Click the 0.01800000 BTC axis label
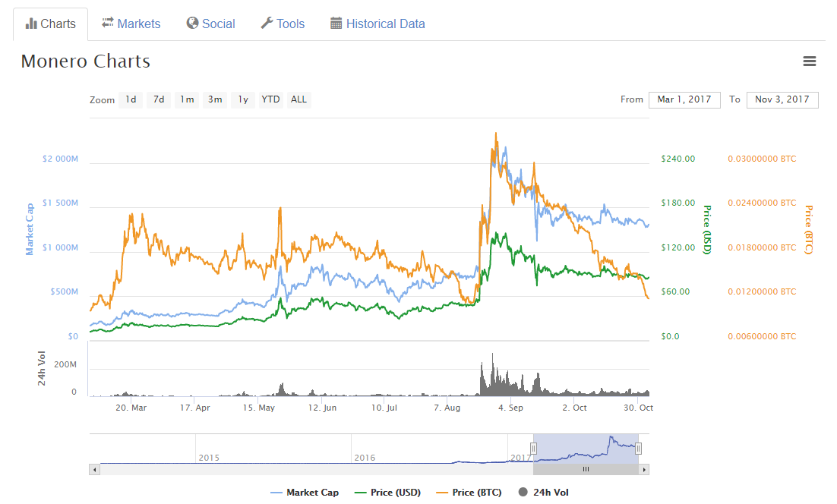Viewport: 837px width, 504px height. 762,247
